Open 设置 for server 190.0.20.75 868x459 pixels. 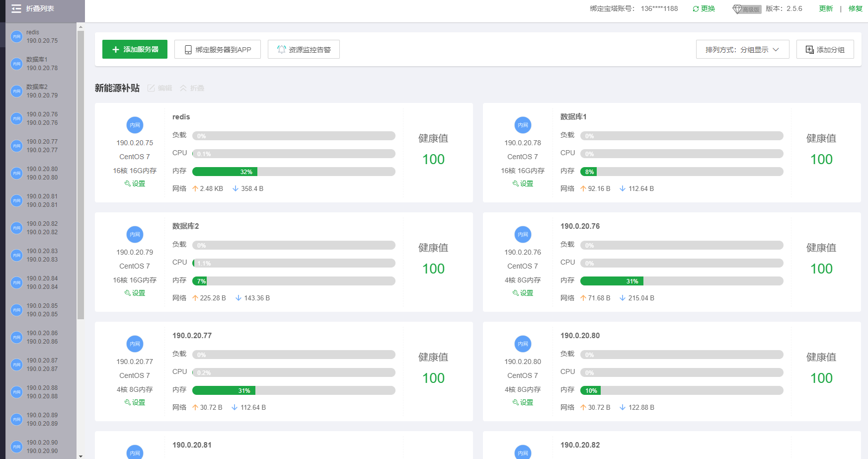(135, 184)
